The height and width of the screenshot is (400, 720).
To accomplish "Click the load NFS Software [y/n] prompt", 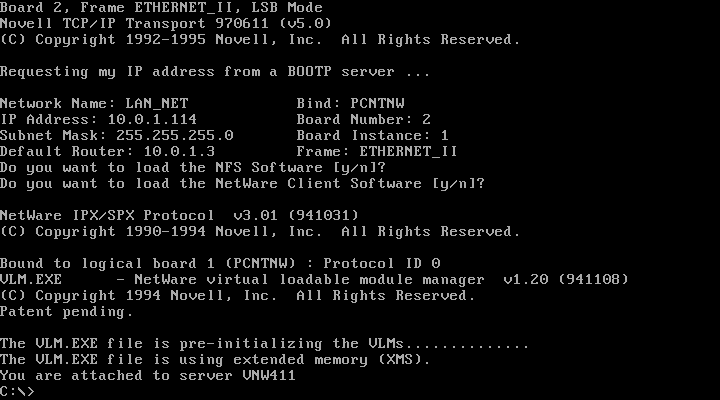I will 193,168.
